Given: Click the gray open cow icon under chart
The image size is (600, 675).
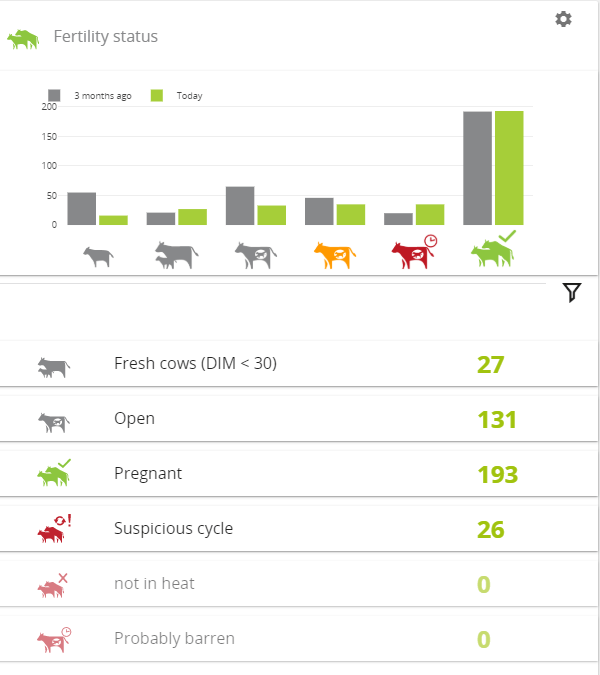Looking at the screenshot, I should (256, 255).
